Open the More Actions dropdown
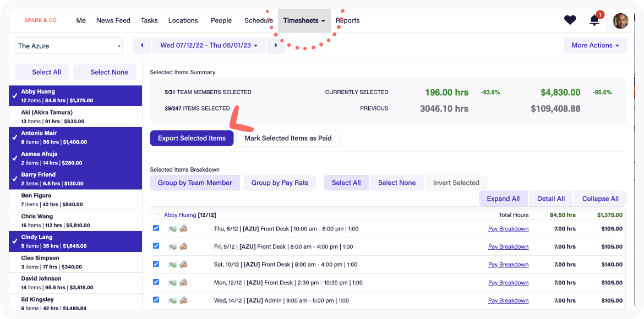 pyautogui.click(x=595, y=45)
